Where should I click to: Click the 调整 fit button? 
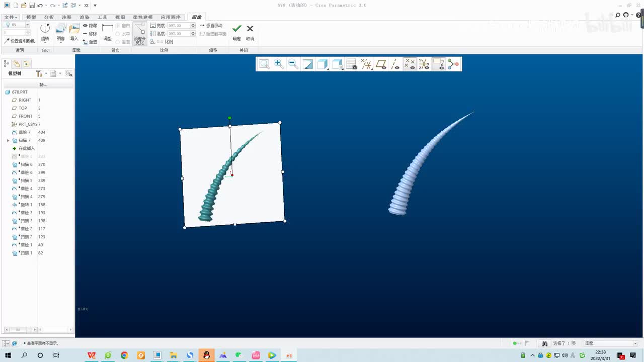pos(107,32)
